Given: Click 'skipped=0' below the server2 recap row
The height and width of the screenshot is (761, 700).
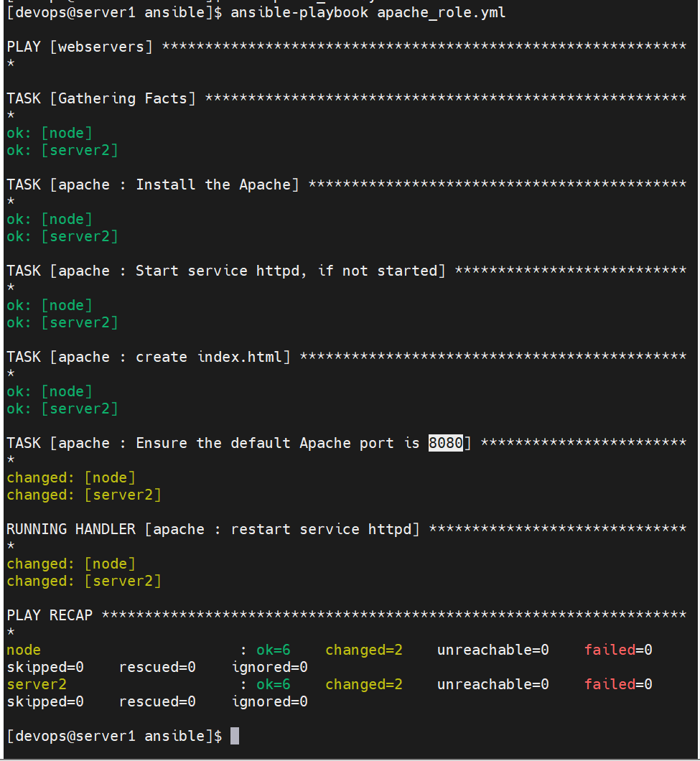Looking at the screenshot, I should tap(45, 702).
